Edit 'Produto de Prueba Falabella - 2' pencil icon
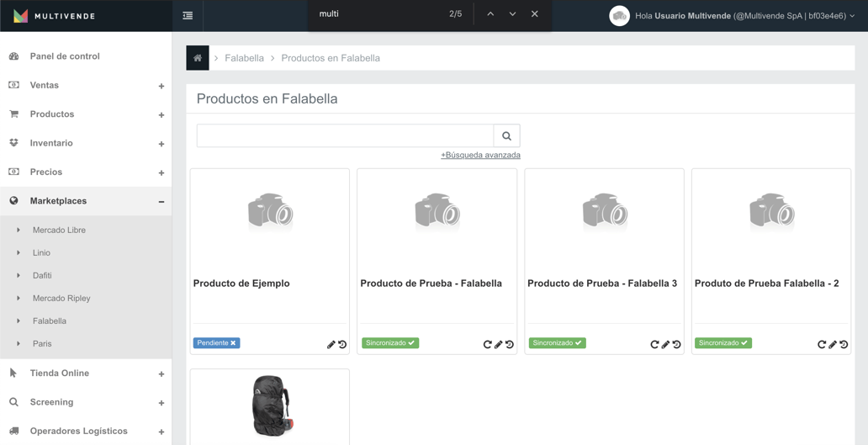This screenshot has width=868, height=445. click(833, 344)
